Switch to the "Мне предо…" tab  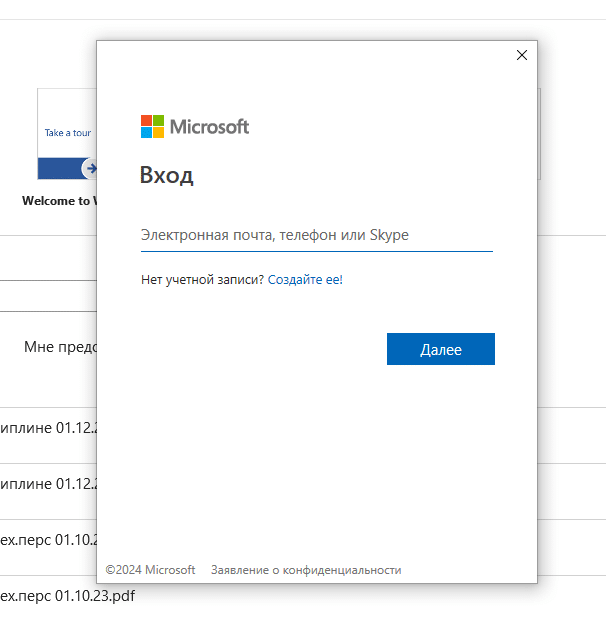click(x=60, y=347)
